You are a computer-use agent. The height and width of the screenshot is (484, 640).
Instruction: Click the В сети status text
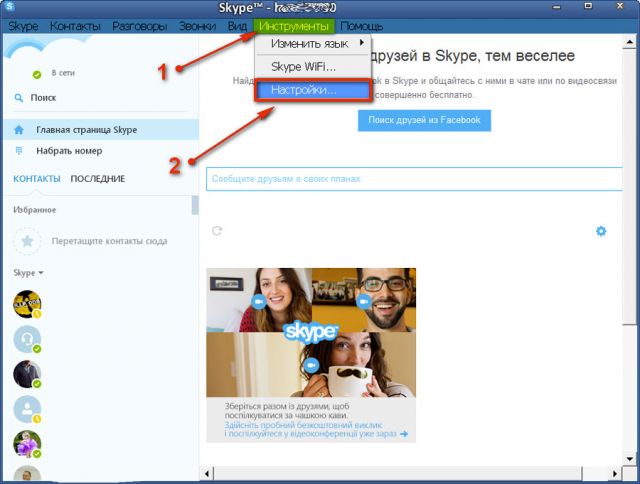(x=63, y=73)
